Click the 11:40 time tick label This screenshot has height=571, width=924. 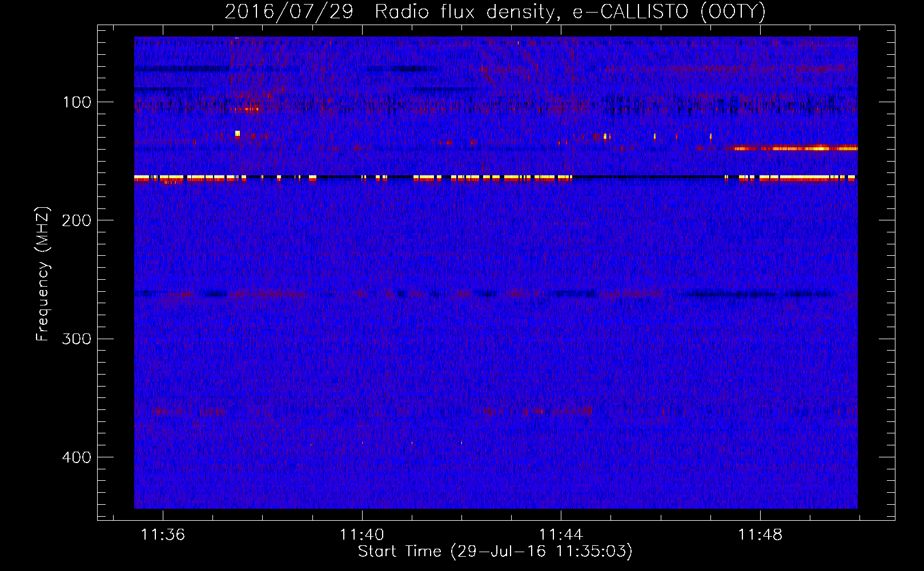point(362,534)
